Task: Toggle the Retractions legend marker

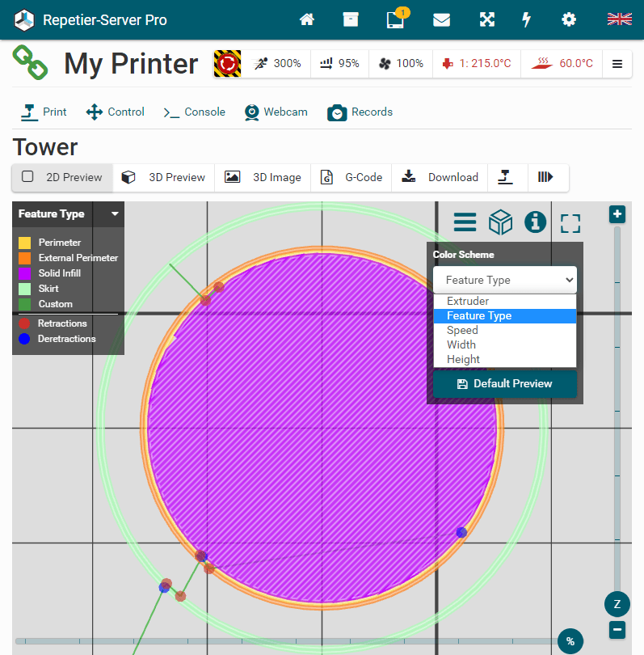Action: 24,323
